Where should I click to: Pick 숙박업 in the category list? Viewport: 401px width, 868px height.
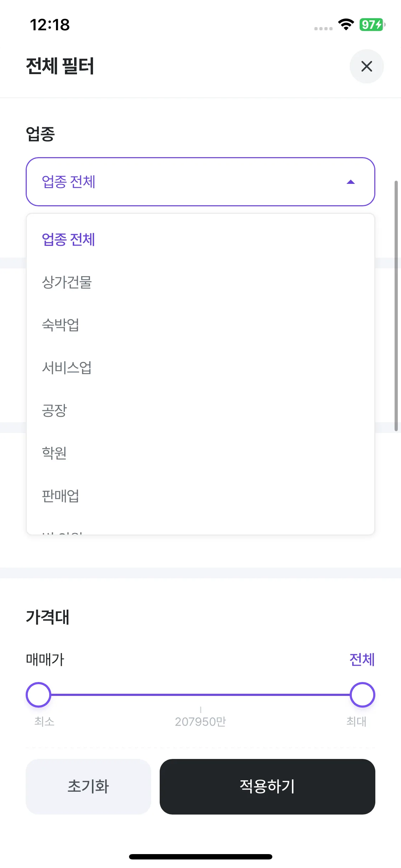click(61, 325)
